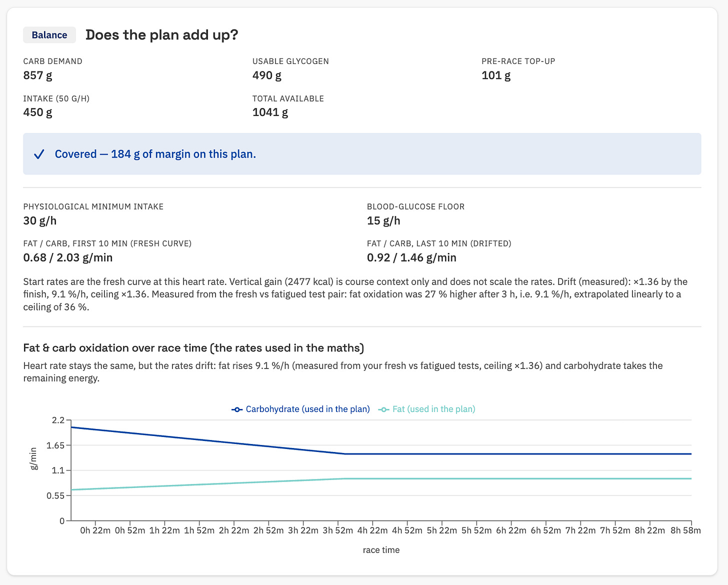The width and height of the screenshot is (728, 585).
Task: Click the dark blue carbohydrate line plateau
Action: click(518, 454)
